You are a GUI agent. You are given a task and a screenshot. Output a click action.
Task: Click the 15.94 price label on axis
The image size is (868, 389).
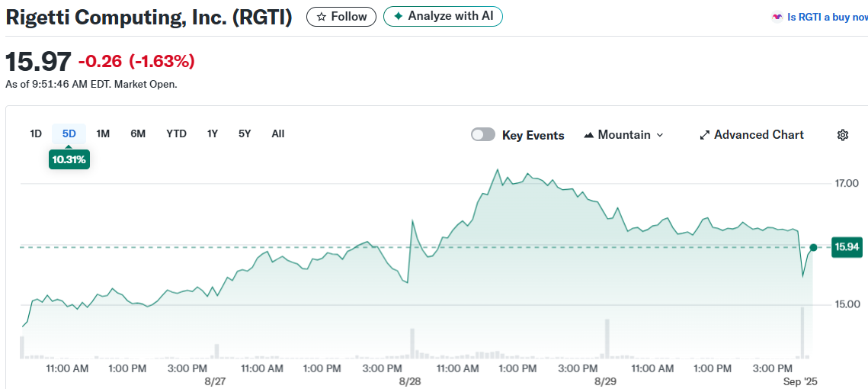847,247
